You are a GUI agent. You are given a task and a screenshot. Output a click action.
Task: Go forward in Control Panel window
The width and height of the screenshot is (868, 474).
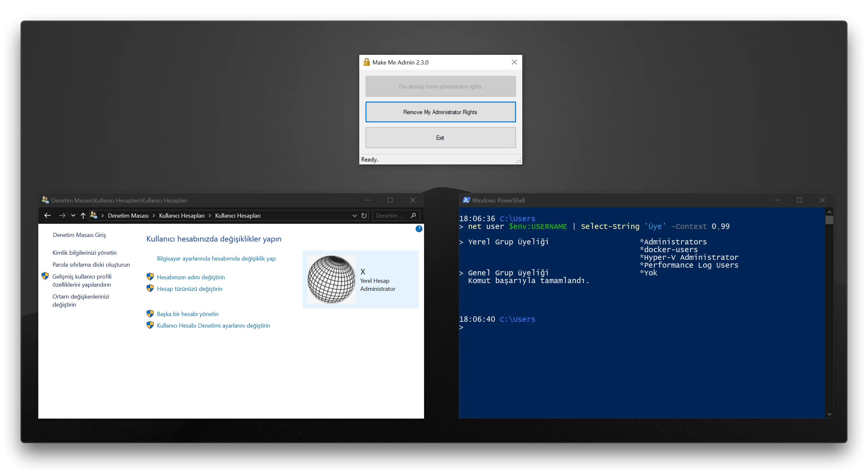pyautogui.click(x=62, y=215)
